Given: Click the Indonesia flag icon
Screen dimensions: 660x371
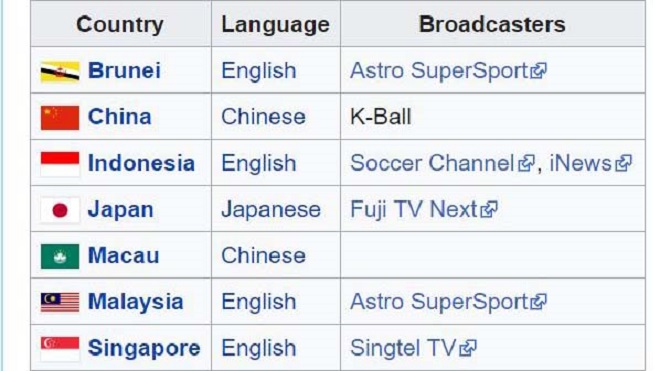Looking at the screenshot, I should [x=60, y=164].
